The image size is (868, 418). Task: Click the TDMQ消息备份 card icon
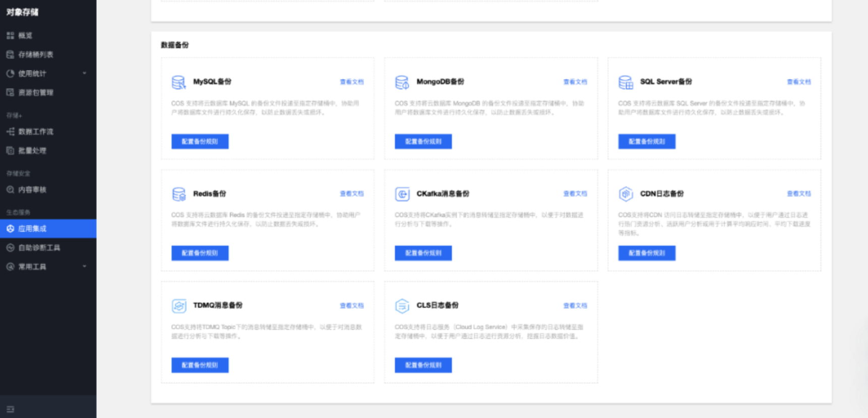pyautogui.click(x=178, y=306)
